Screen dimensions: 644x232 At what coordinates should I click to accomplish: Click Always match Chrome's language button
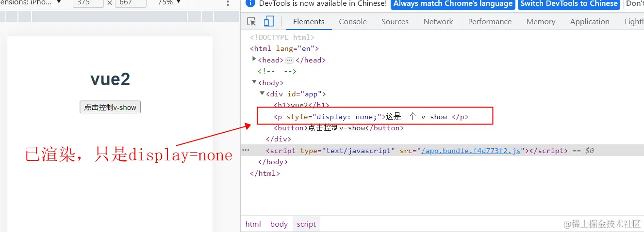[x=453, y=3]
